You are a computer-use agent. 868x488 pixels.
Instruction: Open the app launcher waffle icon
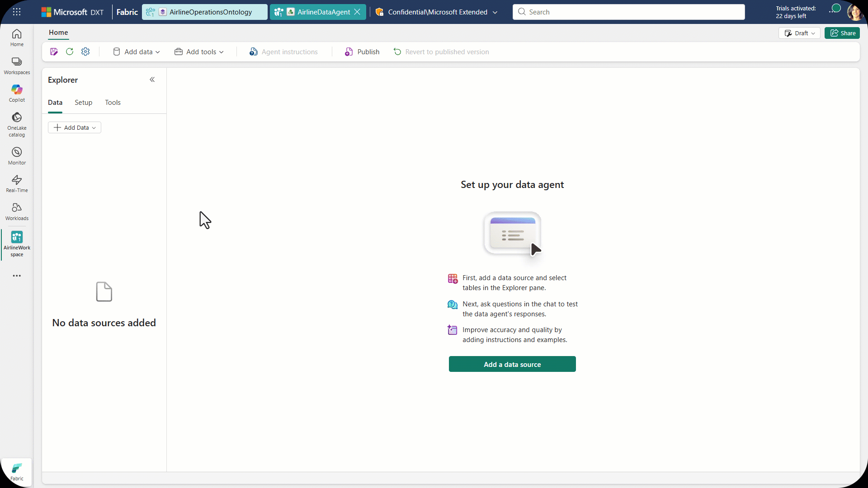(x=17, y=12)
